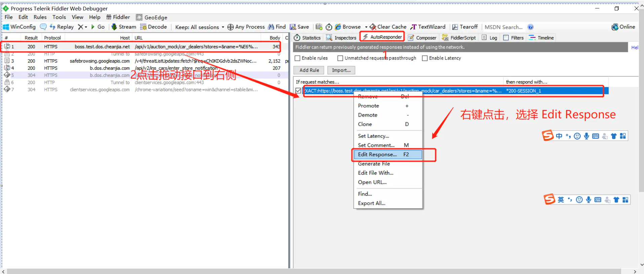Check Enable Latency
644x274 pixels.
click(425, 58)
